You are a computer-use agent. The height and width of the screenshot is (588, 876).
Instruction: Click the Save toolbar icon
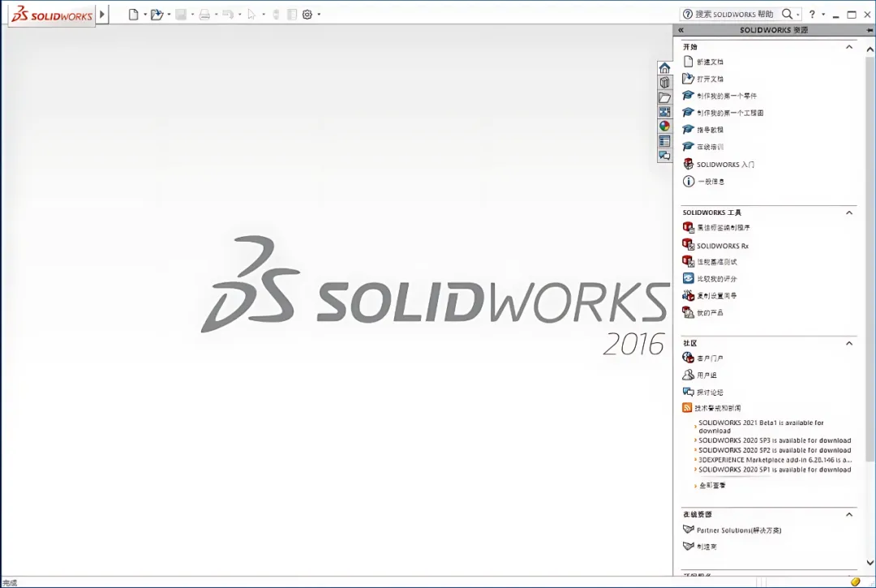tap(180, 15)
